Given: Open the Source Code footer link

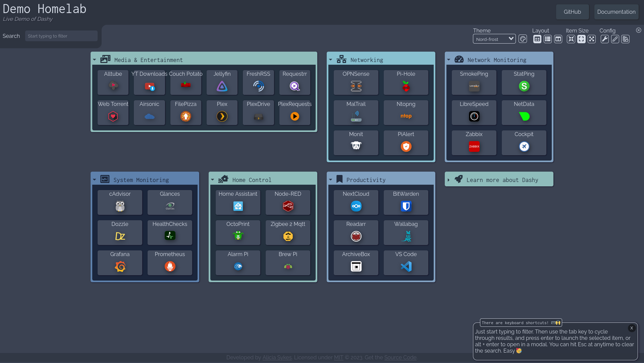Looking at the screenshot, I should pyautogui.click(x=400, y=357).
